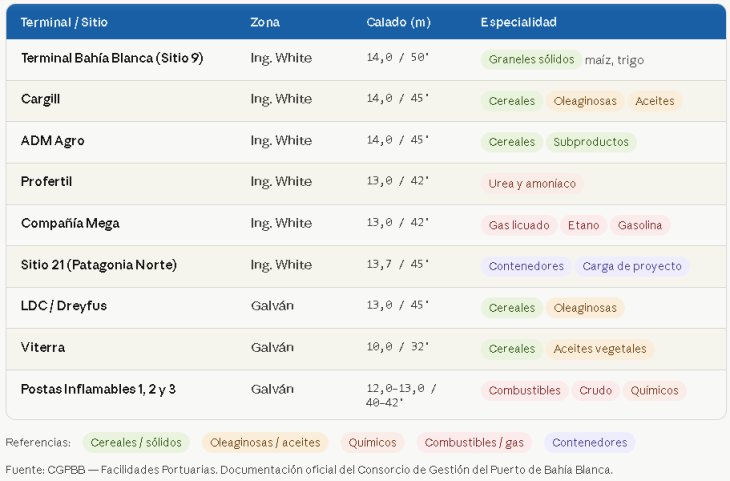This screenshot has width=730, height=481.
Task: Click 'Postas Inflamables 1, 2 y 3' row
Action: pos(98,389)
